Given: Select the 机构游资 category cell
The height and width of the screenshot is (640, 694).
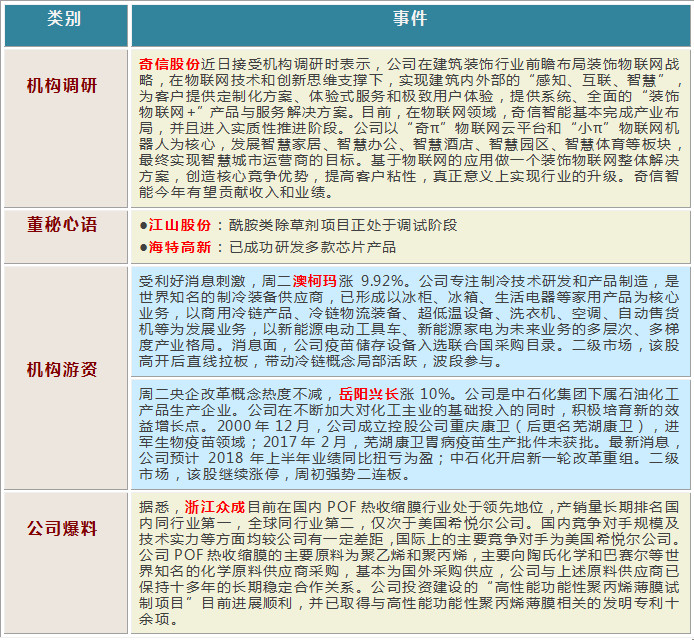Looking at the screenshot, I should pyautogui.click(x=64, y=369).
